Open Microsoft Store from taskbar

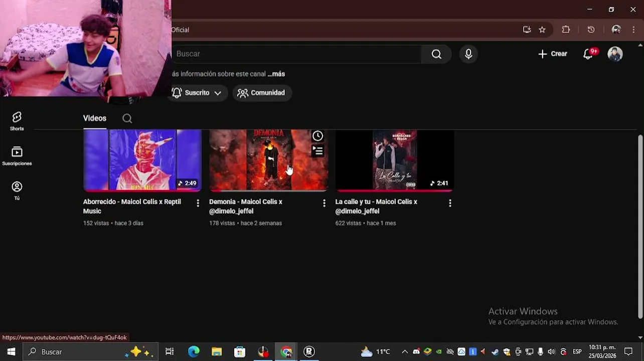[240, 352]
